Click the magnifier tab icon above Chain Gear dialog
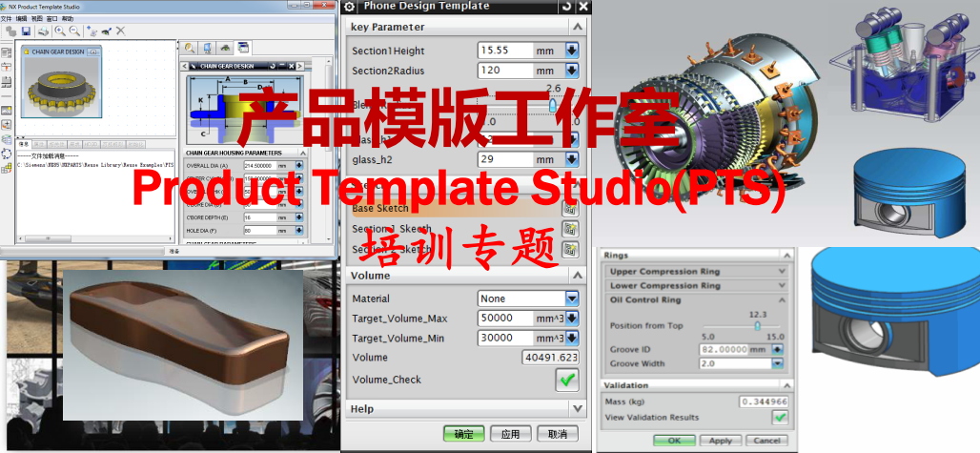Screen dimensions: 980x453 (x=190, y=48)
